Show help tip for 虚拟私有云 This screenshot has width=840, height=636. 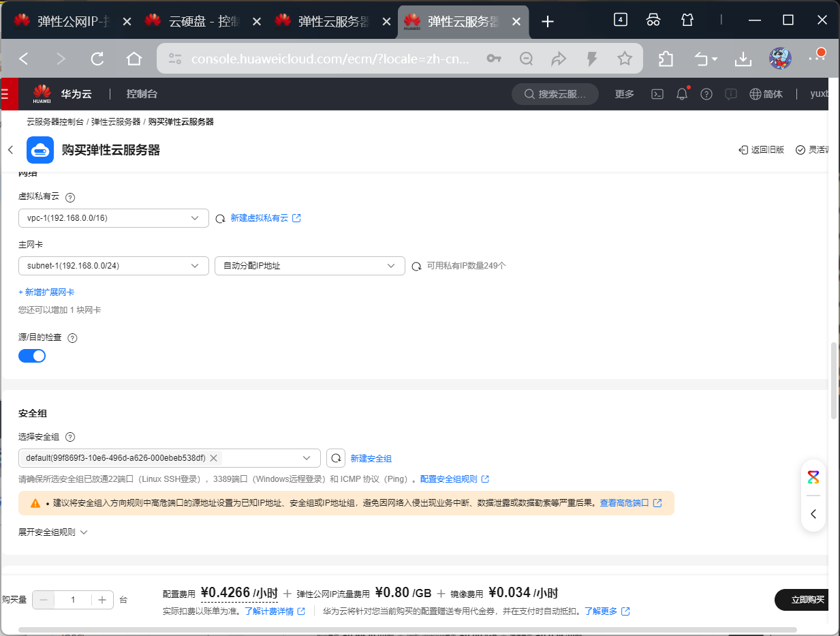(69, 197)
